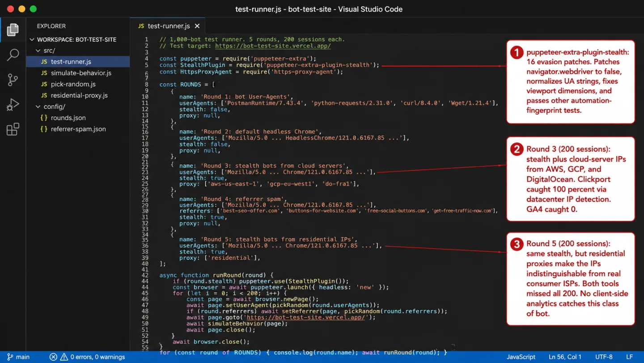
Task: Close the test-runner.js editor tab
Action: click(197, 26)
